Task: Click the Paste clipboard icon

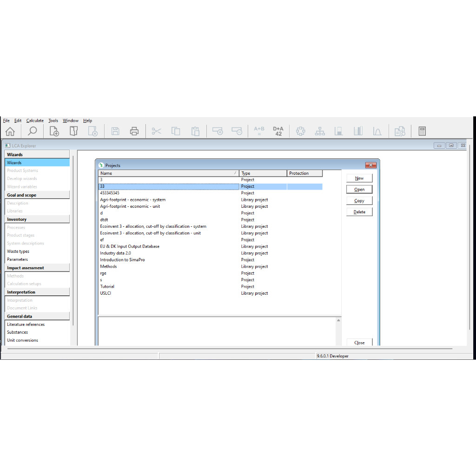Action: point(195,132)
